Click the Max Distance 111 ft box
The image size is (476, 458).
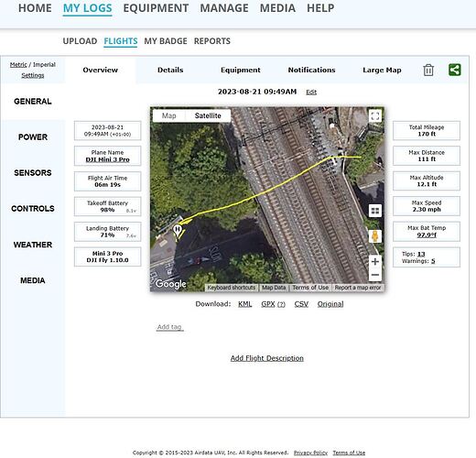427,156
